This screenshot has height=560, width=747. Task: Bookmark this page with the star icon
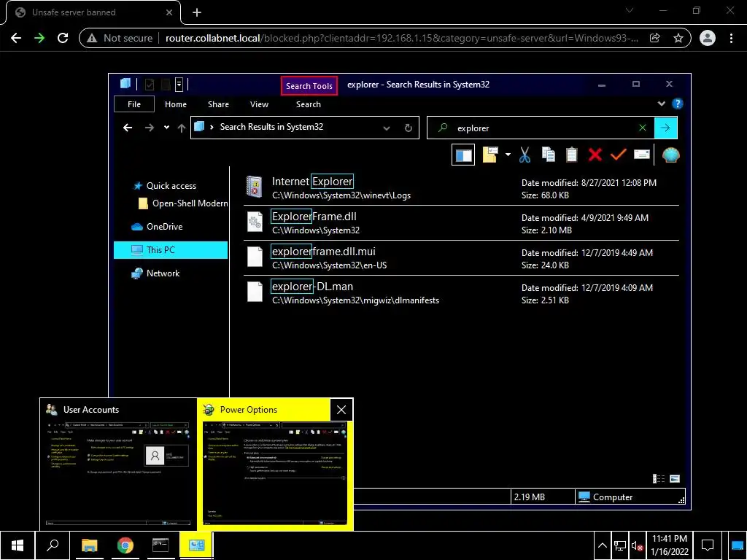(678, 38)
